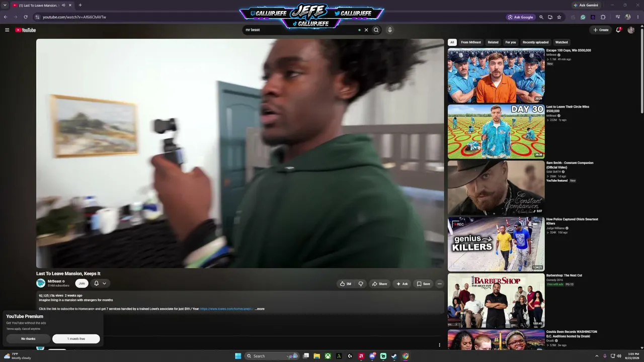
Task: Accept the 1 month free offer
Action: point(76,339)
